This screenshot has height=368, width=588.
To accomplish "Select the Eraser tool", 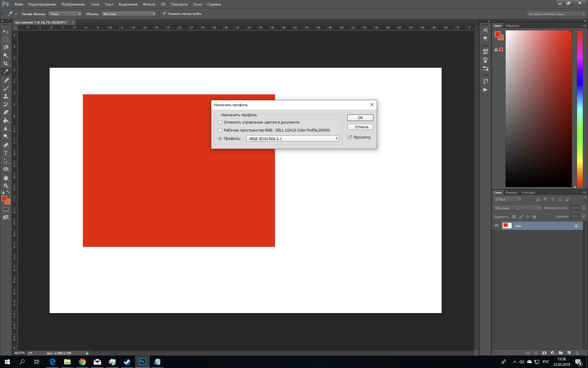I will coord(6,112).
